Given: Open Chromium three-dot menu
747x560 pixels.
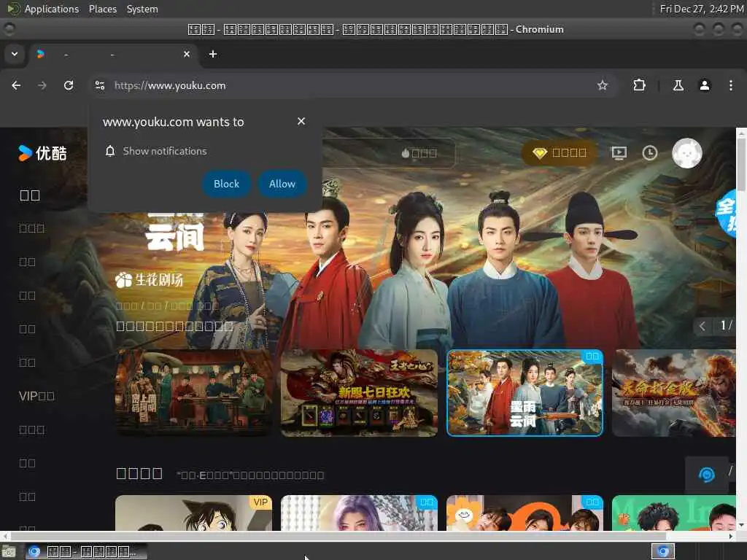Looking at the screenshot, I should tap(731, 85).
